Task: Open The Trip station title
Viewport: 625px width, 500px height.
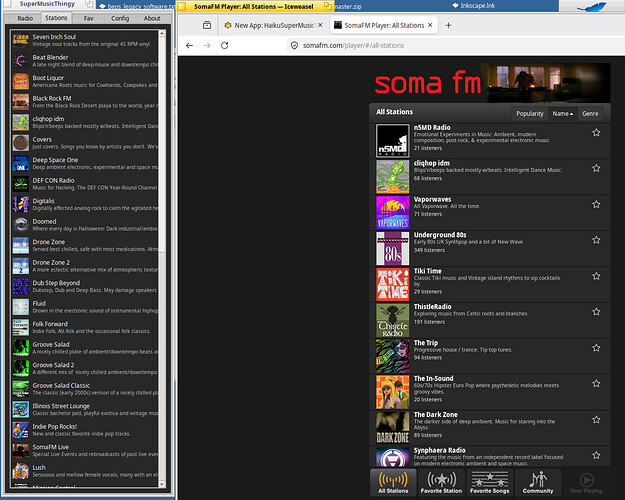Action: [x=426, y=343]
